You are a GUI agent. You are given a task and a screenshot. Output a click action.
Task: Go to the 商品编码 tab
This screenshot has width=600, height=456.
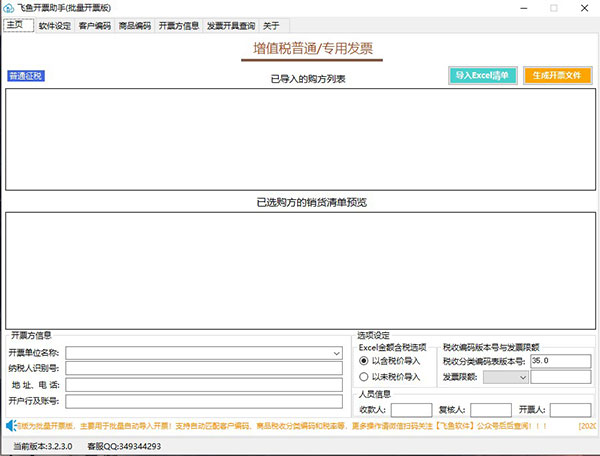pos(134,26)
